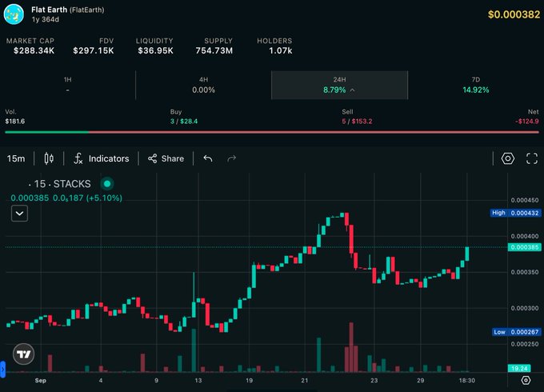Screen dimensions: 544x392
Task: Change the 15m chart interval
Action: (x=16, y=158)
